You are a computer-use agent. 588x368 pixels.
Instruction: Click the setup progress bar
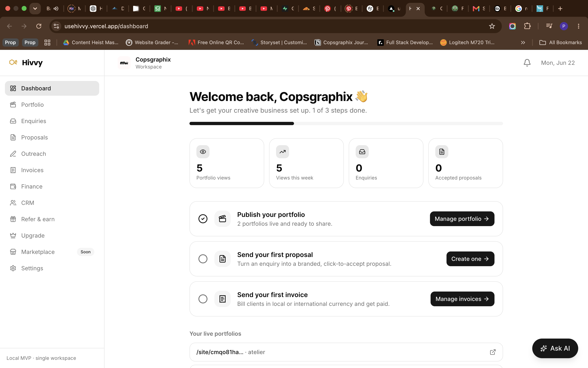tap(346, 123)
